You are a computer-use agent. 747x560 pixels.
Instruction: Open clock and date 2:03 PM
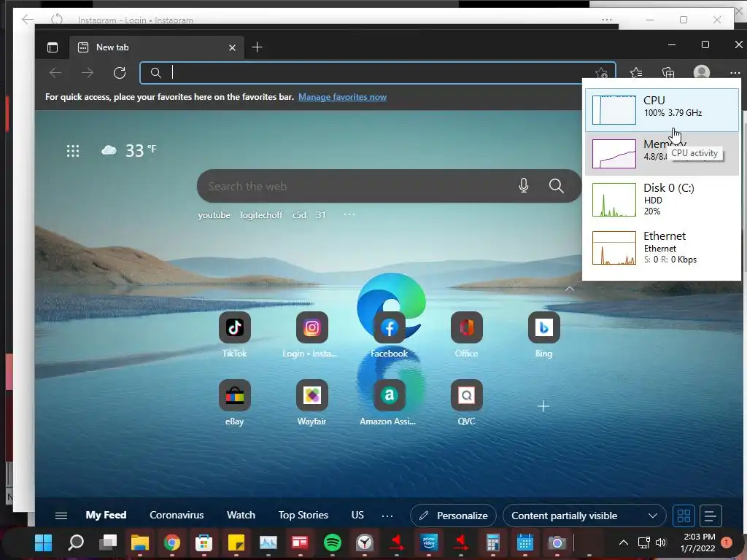pos(700,542)
